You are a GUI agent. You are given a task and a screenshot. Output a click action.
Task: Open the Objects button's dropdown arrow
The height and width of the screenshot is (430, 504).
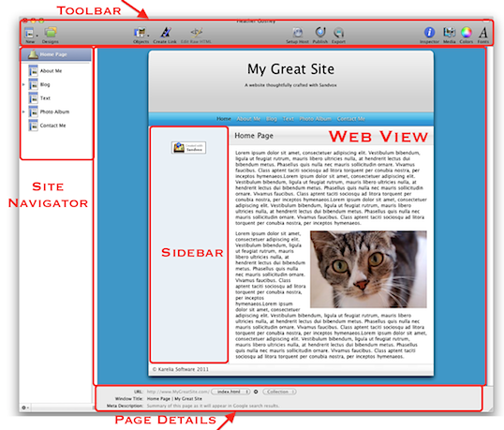[x=148, y=35]
